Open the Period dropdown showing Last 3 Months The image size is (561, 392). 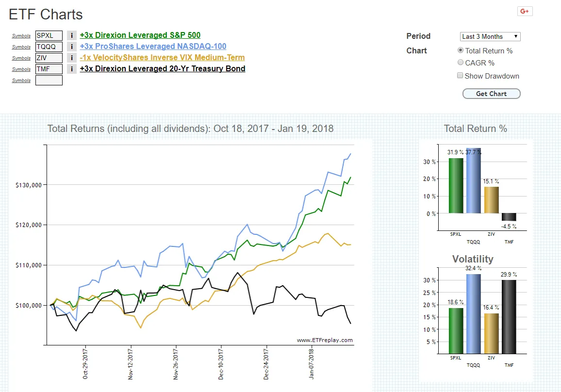(490, 36)
